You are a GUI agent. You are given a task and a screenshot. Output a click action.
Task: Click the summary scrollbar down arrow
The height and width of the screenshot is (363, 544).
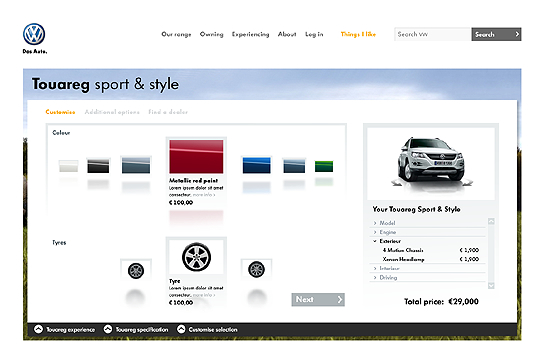point(491,286)
